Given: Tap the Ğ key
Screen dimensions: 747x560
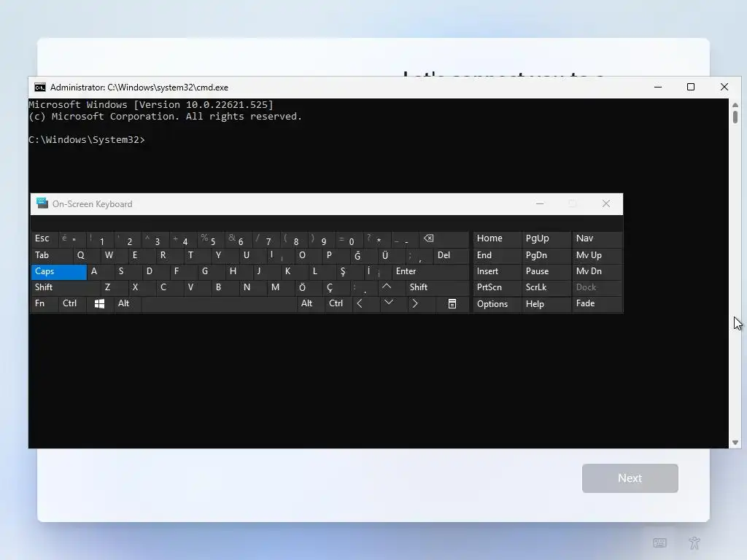Looking at the screenshot, I should point(363,255).
